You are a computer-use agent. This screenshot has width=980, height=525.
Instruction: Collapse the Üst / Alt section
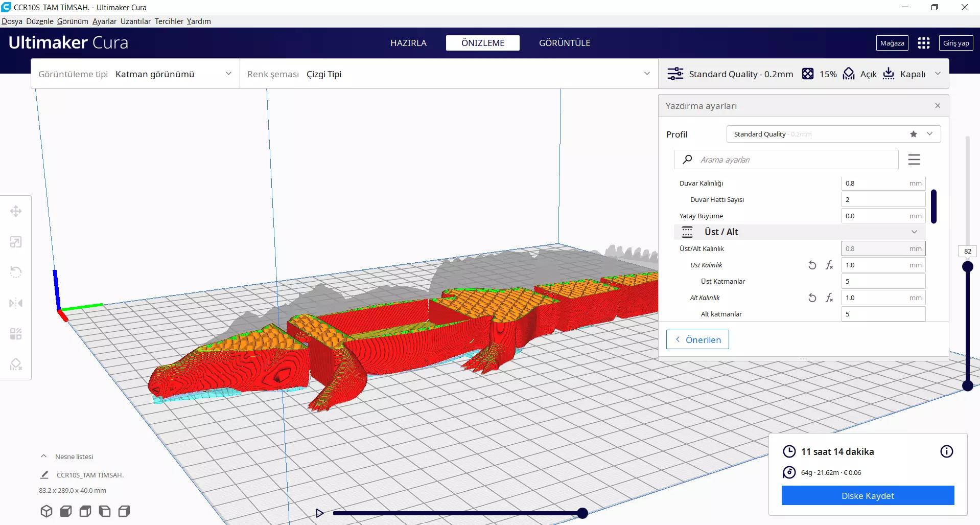click(x=914, y=232)
